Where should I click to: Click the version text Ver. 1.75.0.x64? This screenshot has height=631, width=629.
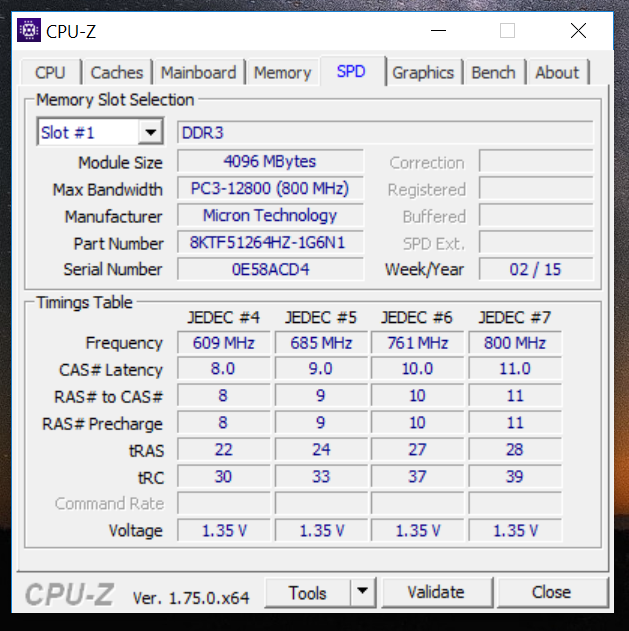pyautogui.click(x=191, y=598)
